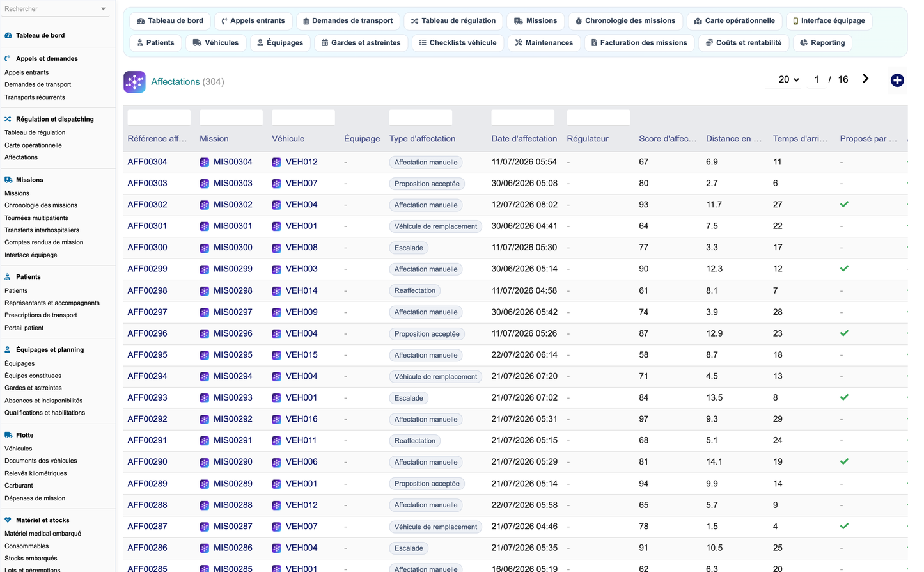Click the Patients section icon in sidebar
The width and height of the screenshot is (924, 572).
point(8,277)
